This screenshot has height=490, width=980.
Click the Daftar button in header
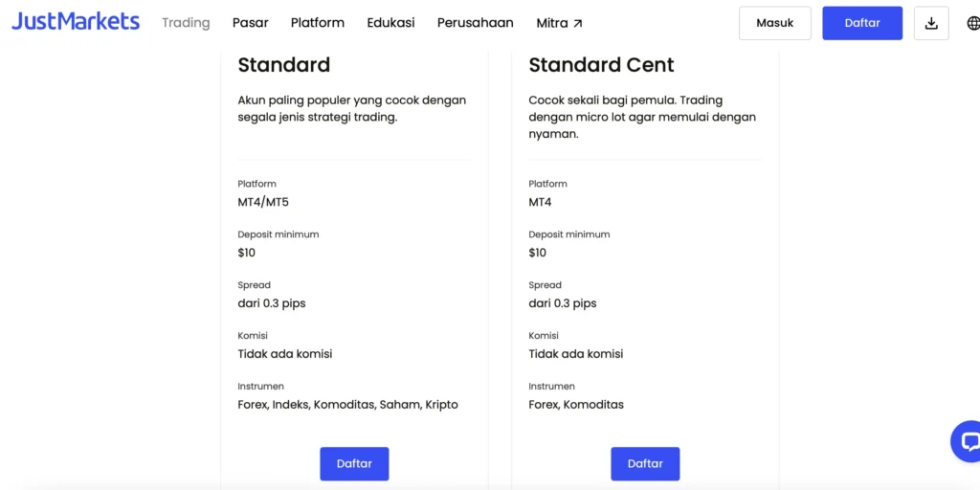pos(862,23)
